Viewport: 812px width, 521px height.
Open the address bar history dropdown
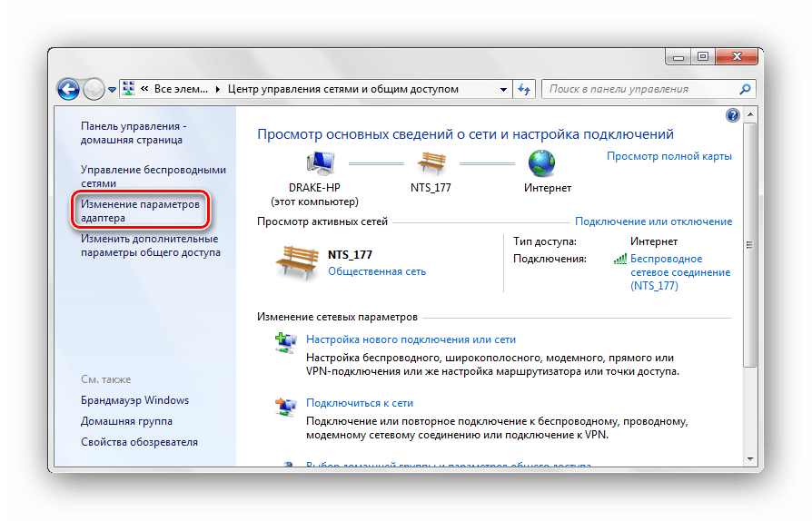[x=504, y=90]
